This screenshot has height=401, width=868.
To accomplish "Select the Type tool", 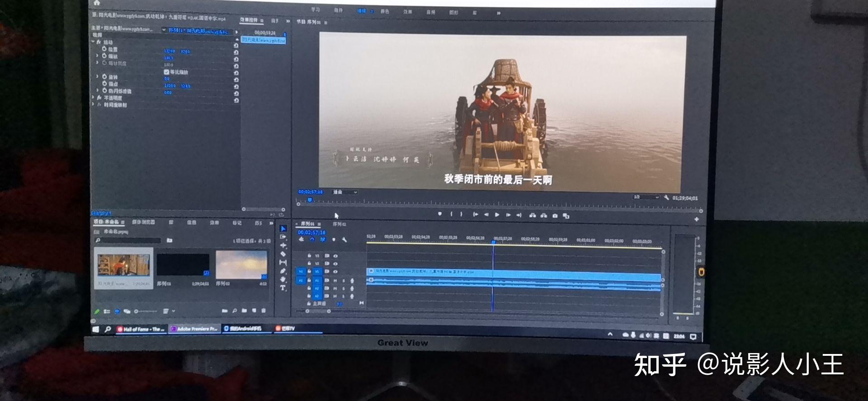I will click(283, 288).
